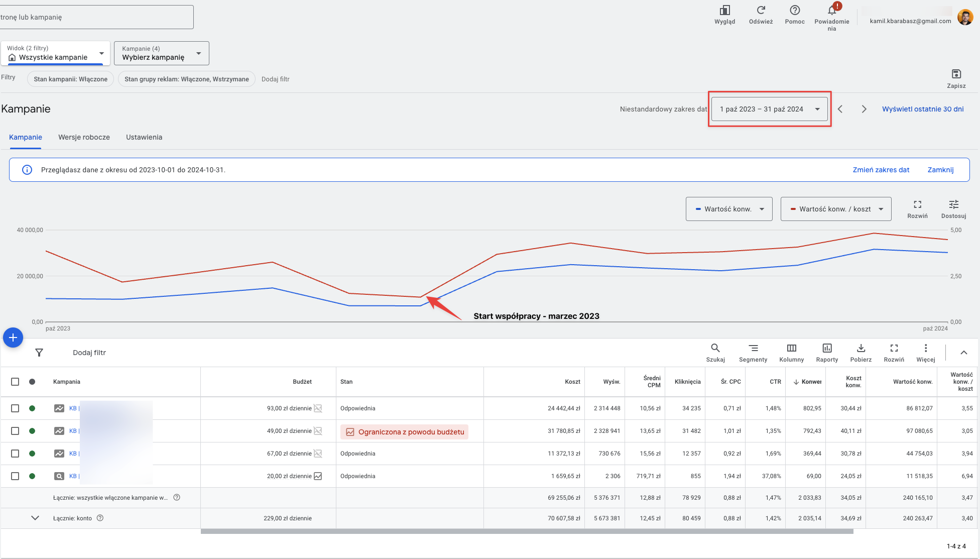Click the funnel filter icon
The image size is (980, 559).
click(x=39, y=353)
